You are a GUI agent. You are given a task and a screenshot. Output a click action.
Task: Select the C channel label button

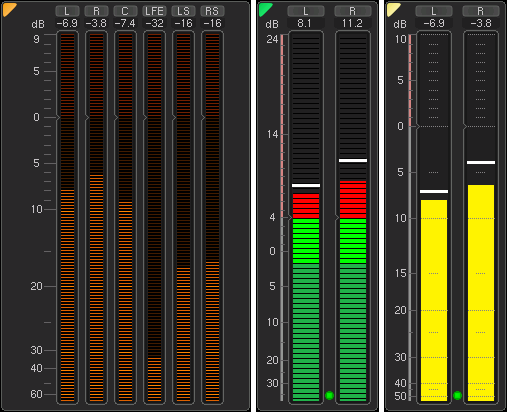coord(125,11)
